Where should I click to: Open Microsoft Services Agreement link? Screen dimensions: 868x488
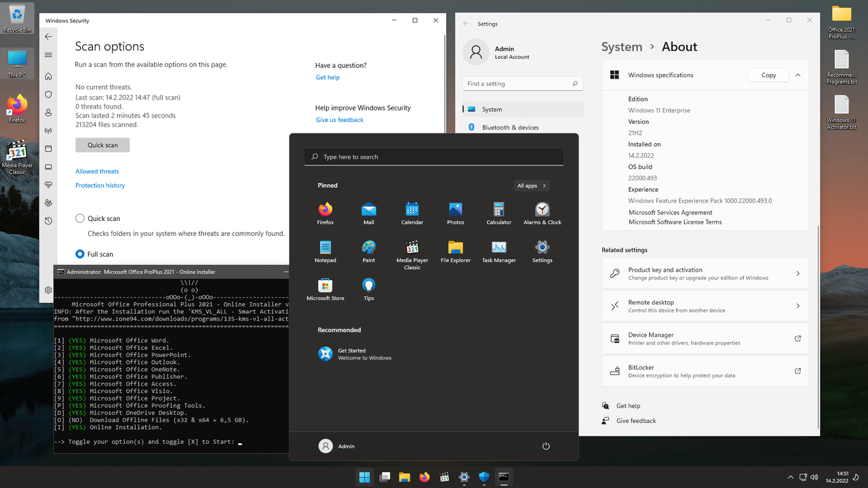pos(671,213)
